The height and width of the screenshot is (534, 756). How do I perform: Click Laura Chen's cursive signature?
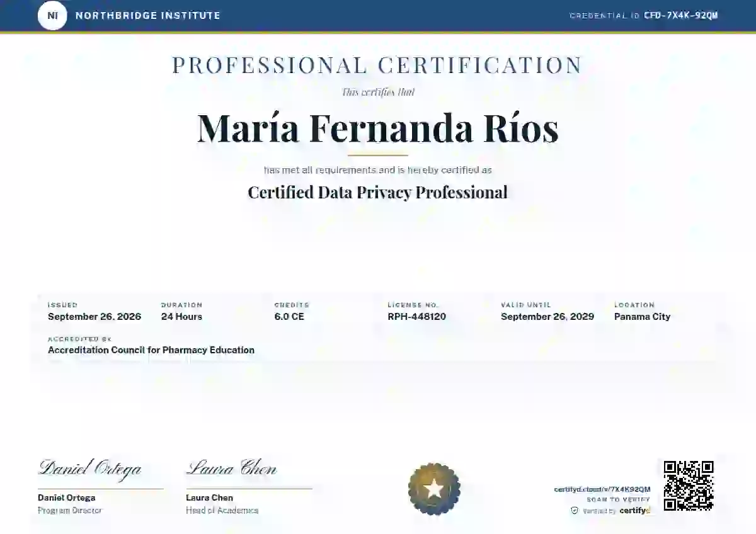pyautogui.click(x=231, y=468)
